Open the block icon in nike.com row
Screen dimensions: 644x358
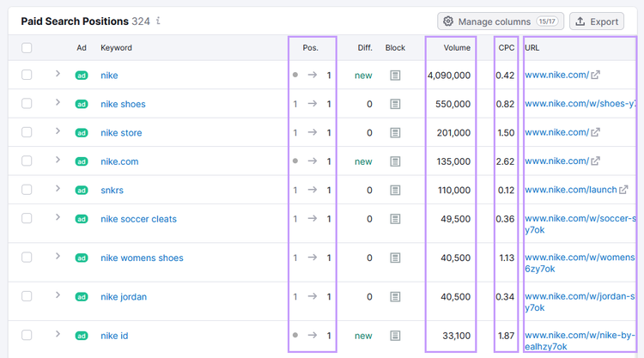(x=395, y=161)
